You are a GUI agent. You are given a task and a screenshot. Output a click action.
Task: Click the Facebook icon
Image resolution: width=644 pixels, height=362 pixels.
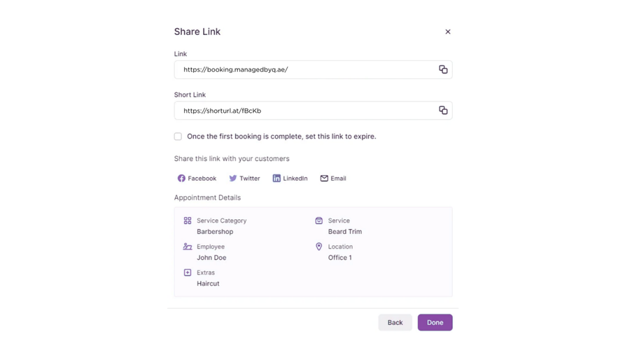[x=181, y=179]
